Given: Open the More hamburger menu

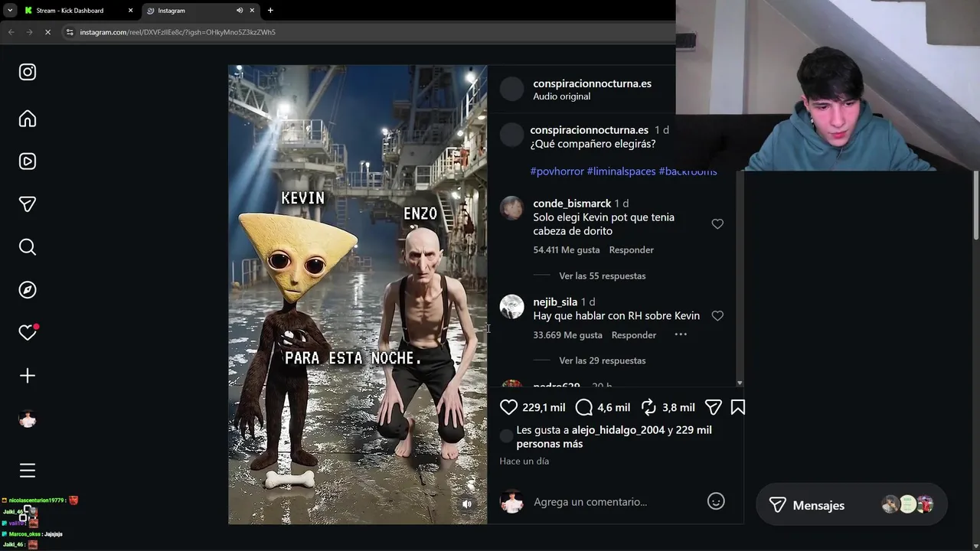Looking at the screenshot, I should click(x=28, y=471).
